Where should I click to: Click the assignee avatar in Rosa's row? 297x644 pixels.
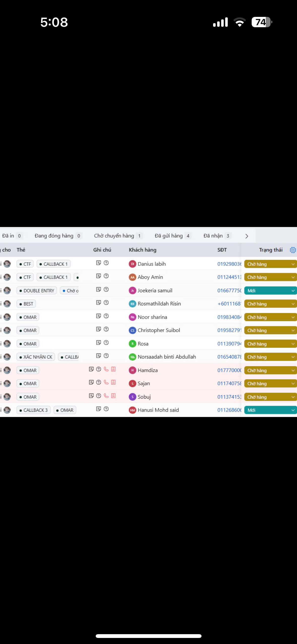pyautogui.click(x=7, y=344)
